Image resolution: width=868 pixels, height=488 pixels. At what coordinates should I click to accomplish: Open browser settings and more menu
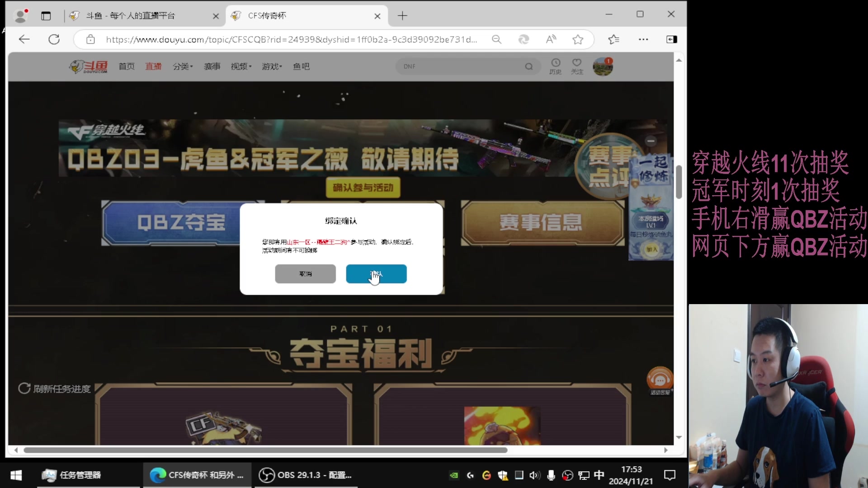[643, 39]
